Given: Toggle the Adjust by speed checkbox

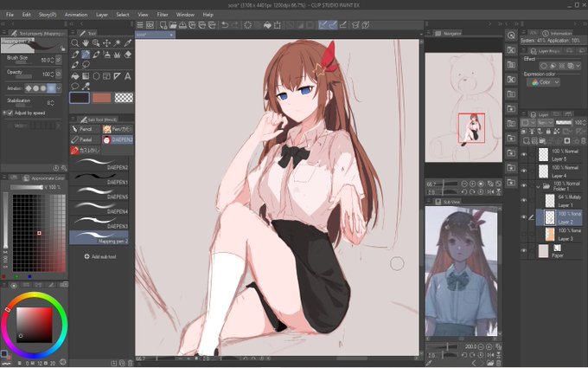Looking at the screenshot, I should (10, 113).
